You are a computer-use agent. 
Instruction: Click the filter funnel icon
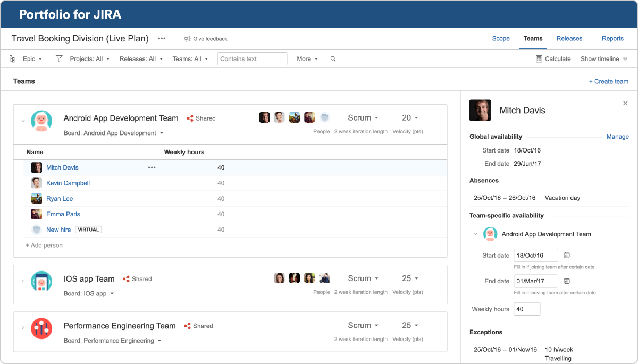click(x=59, y=59)
